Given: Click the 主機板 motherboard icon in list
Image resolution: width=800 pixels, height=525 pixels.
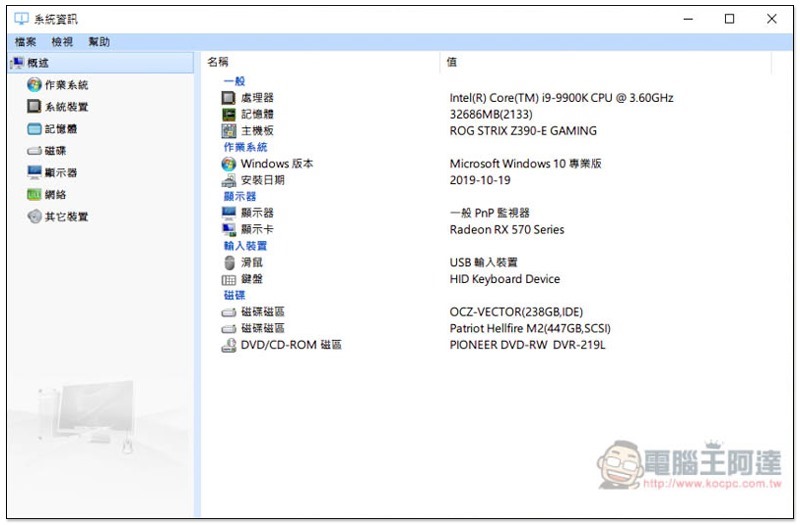Looking at the screenshot, I should coord(229,131).
